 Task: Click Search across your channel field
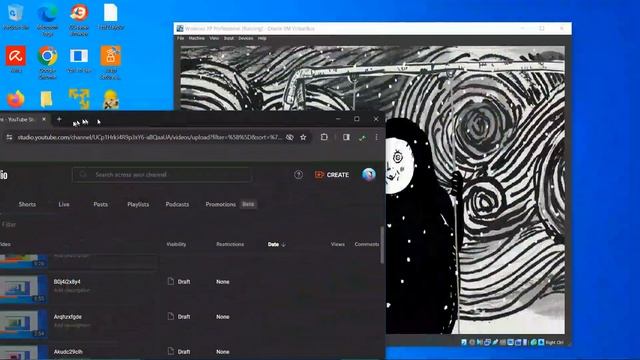point(162,175)
